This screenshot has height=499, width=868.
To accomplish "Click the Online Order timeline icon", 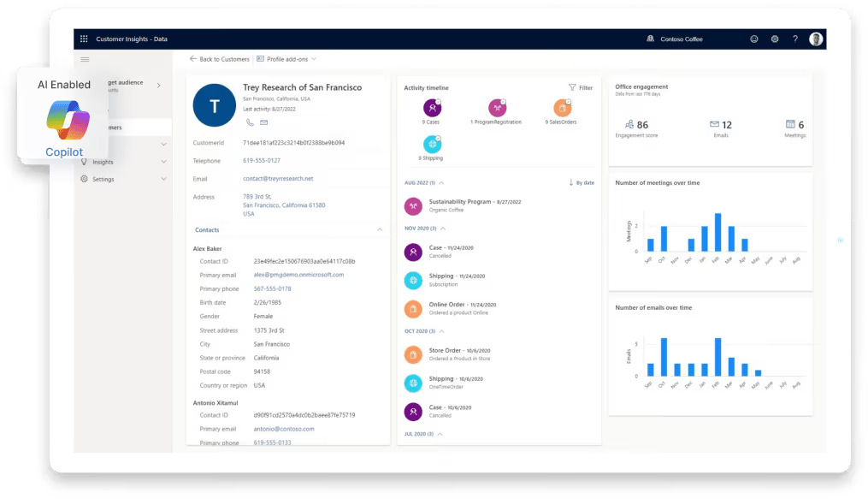I will 414,308.
